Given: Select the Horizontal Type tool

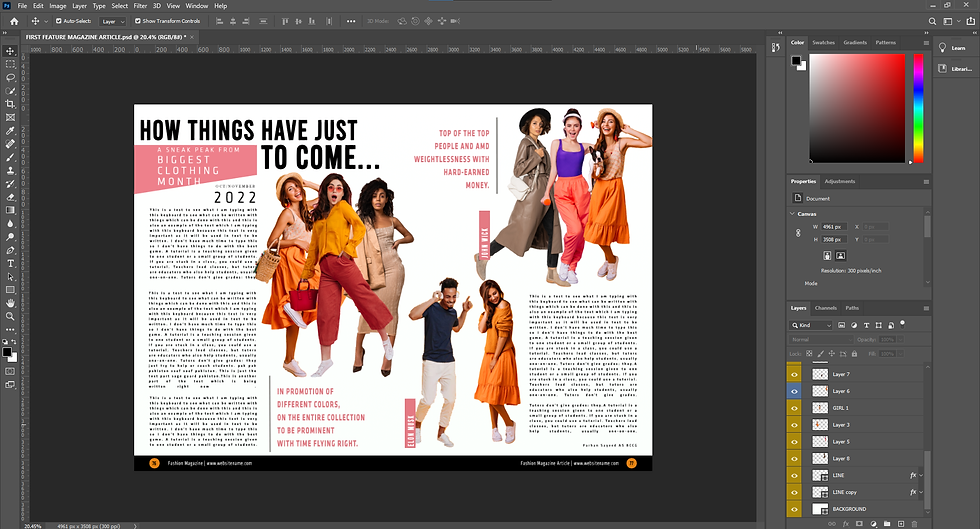Looking at the screenshot, I should (x=10, y=263).
